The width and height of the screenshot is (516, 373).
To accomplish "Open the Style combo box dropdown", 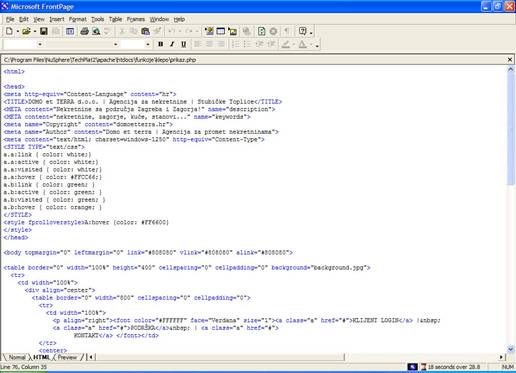I will (x=40, y=44).
